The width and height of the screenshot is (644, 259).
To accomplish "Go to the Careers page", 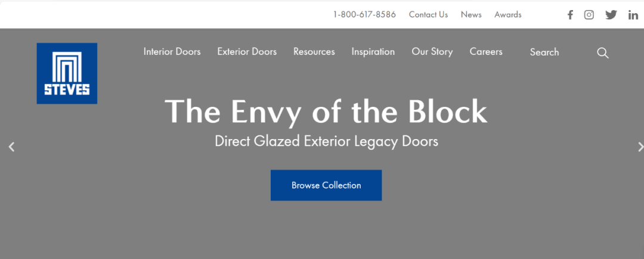I will tap(486, 52).
